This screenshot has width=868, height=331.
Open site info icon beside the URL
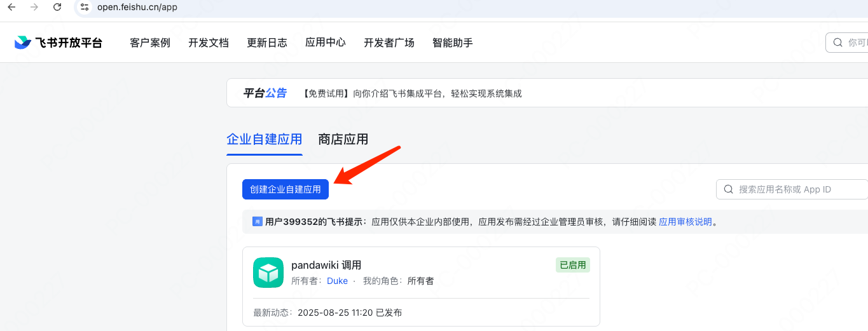85,7
